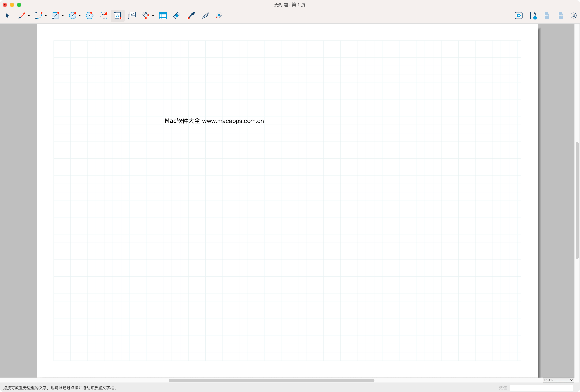Select the polygon tool
This screenshot has width=580, height=392.
click(89, 15)
